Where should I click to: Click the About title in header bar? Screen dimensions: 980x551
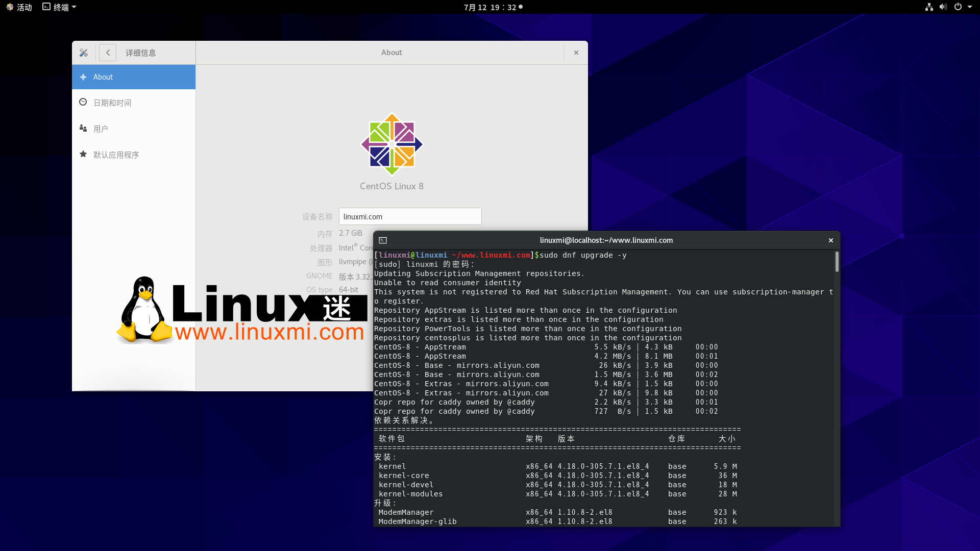[391, 53]
